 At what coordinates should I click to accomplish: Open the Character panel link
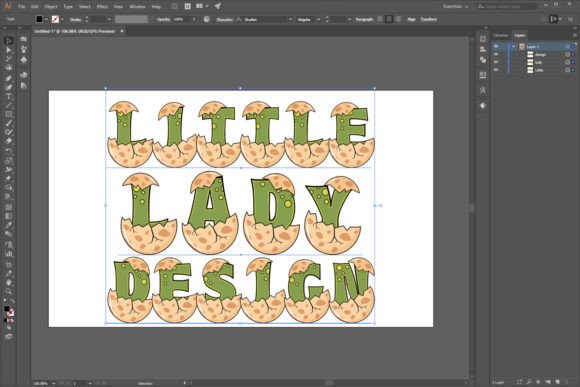coord(224,19)
